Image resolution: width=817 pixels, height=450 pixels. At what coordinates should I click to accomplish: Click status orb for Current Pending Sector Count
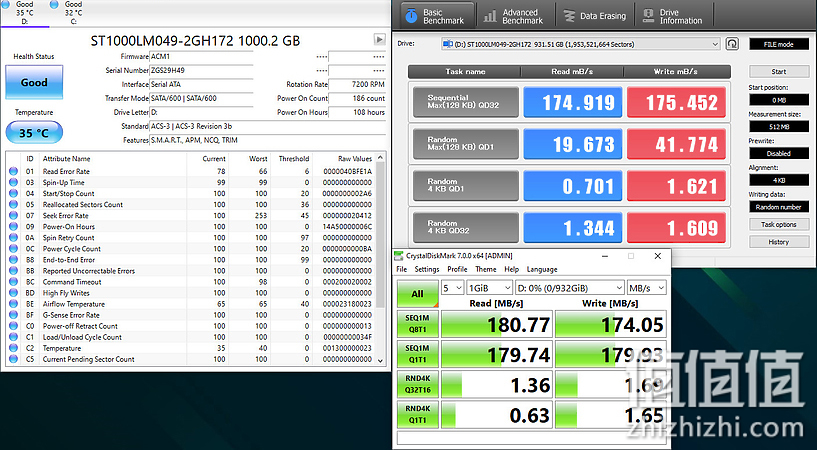click(x=13, y=359)
